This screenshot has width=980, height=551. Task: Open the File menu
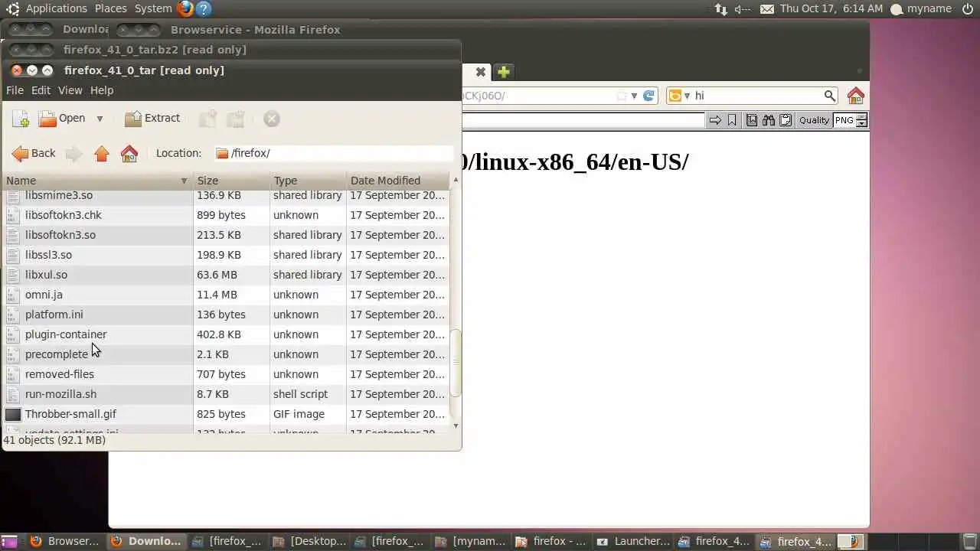click(x=15, y=90)
